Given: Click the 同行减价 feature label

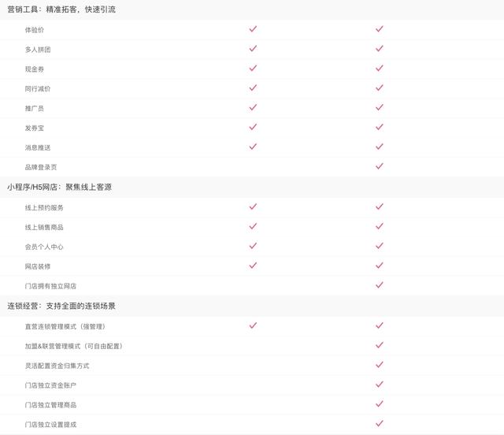Looking at the screenshot, I should (38, 89).
